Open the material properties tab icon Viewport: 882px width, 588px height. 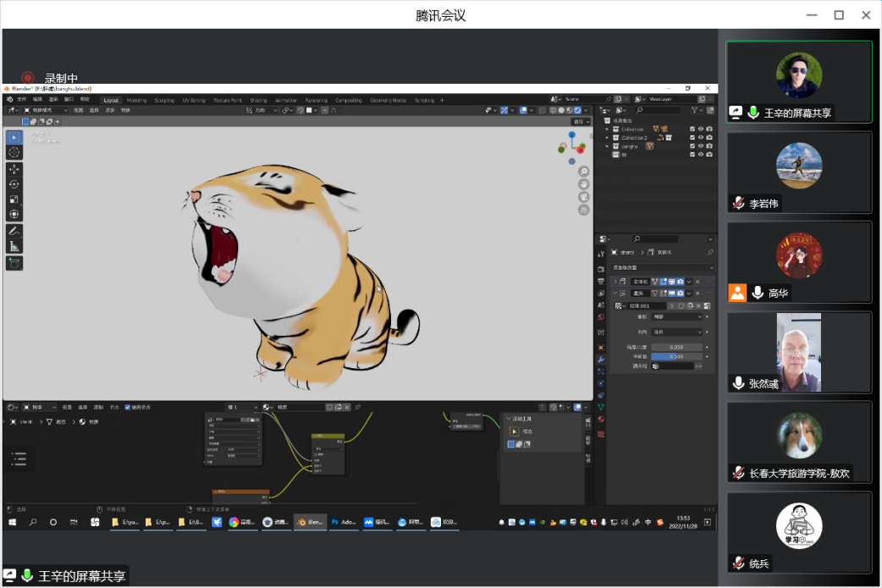coord(601,420)
